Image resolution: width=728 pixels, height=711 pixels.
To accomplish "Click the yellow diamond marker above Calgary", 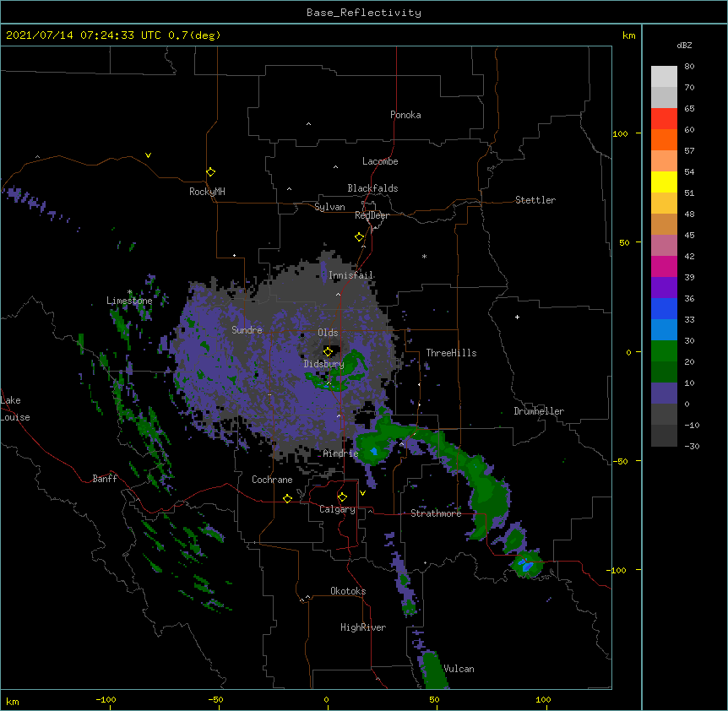I will [x=342, y=497].
